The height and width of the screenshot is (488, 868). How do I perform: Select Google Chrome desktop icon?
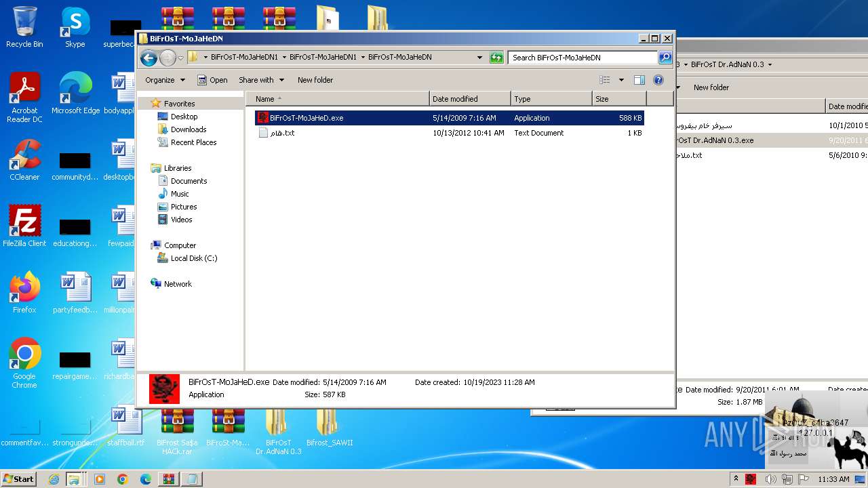pyautogui.click(x=24, y=364)
